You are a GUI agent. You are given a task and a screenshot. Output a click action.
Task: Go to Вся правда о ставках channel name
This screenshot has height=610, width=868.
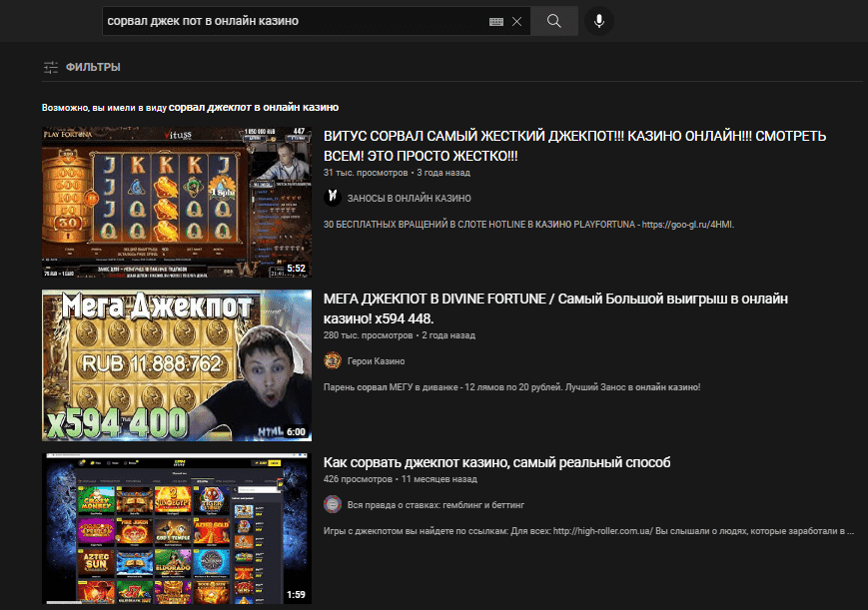pos(435,505)
